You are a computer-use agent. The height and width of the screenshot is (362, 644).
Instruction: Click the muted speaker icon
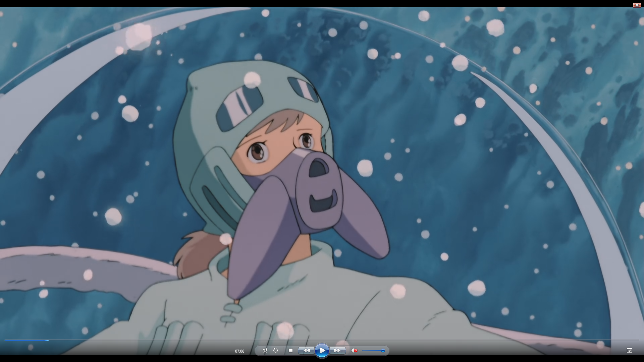[x=354, y=351]
